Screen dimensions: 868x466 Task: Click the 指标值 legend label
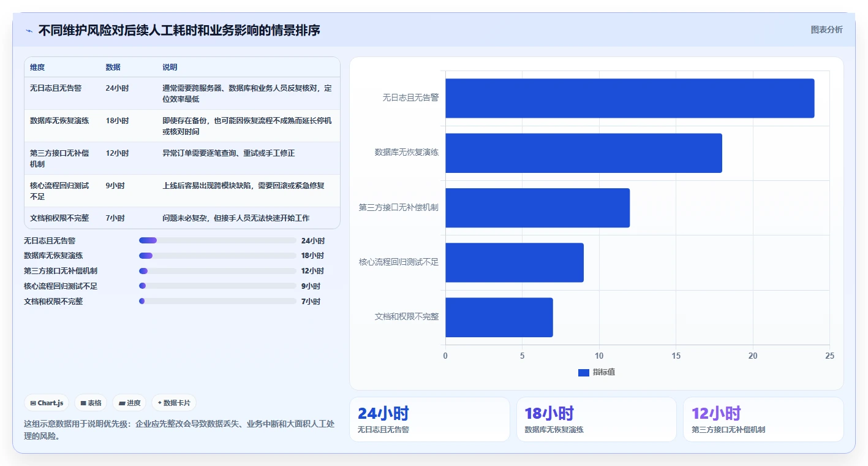pos(604,372)
